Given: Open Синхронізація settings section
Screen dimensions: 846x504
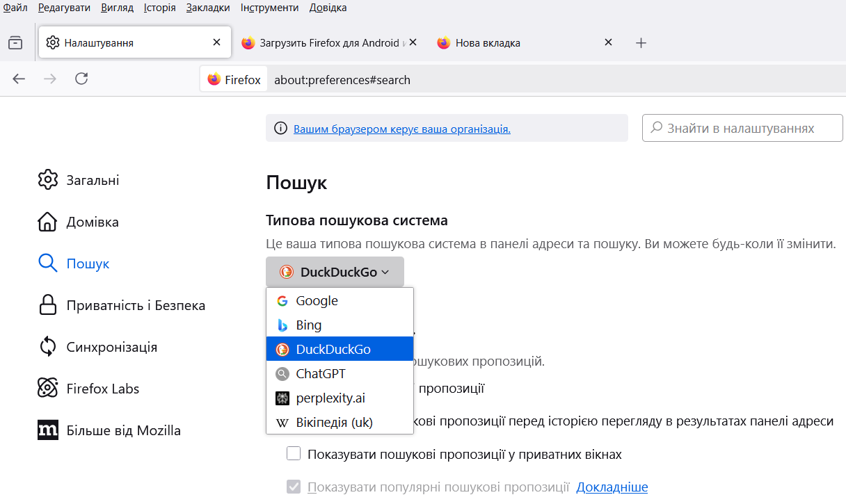Looking at the screenshot, I should point(97,347).
